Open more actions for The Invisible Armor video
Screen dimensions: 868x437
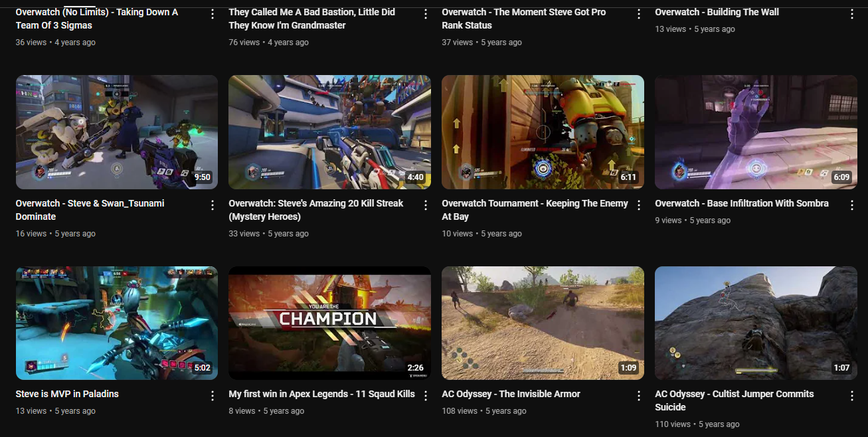click(x=639, y=396)
